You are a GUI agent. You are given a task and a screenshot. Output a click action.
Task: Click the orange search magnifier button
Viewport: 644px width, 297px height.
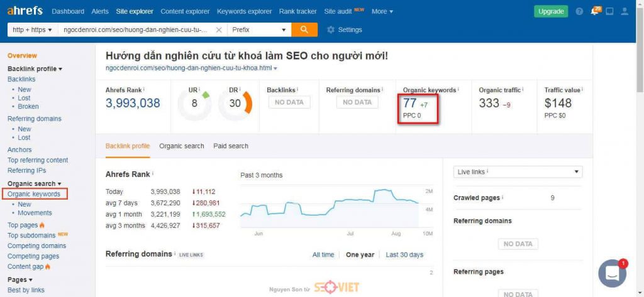pyautogui.click(x=304, y=30)
